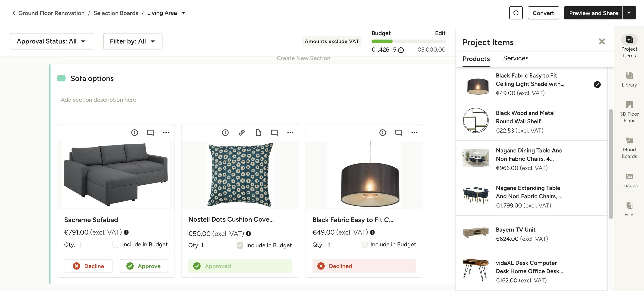Open the Filter by dropdown

(x=132, y=41)
